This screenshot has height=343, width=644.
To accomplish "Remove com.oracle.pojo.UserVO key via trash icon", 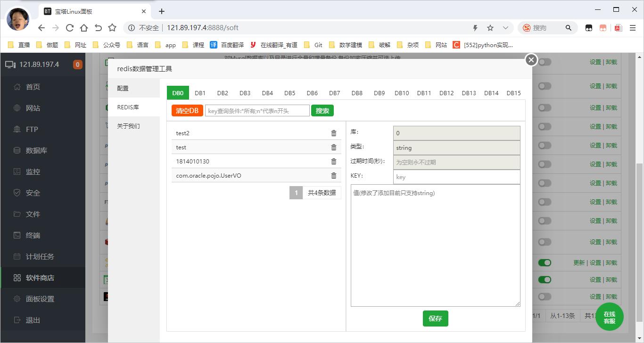I will point(334,176).
